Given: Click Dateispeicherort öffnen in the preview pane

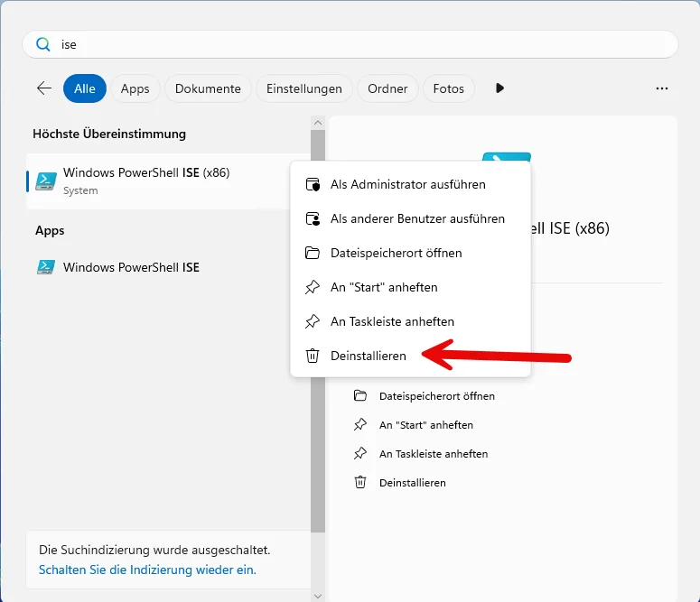Looking at the screenshot, I should click(x=437, y=396).
